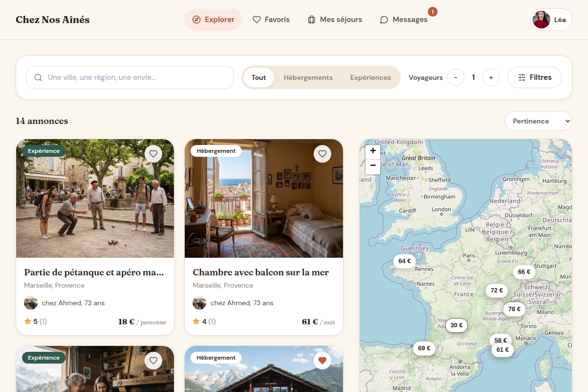Click the 61 € / nuit price
Viewport: 588px width, 392px height.
318,322
